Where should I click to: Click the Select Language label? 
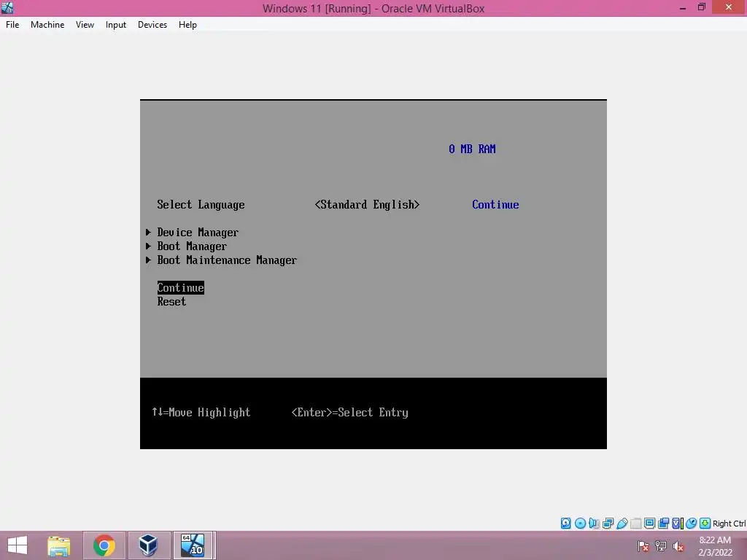point(201,205)
